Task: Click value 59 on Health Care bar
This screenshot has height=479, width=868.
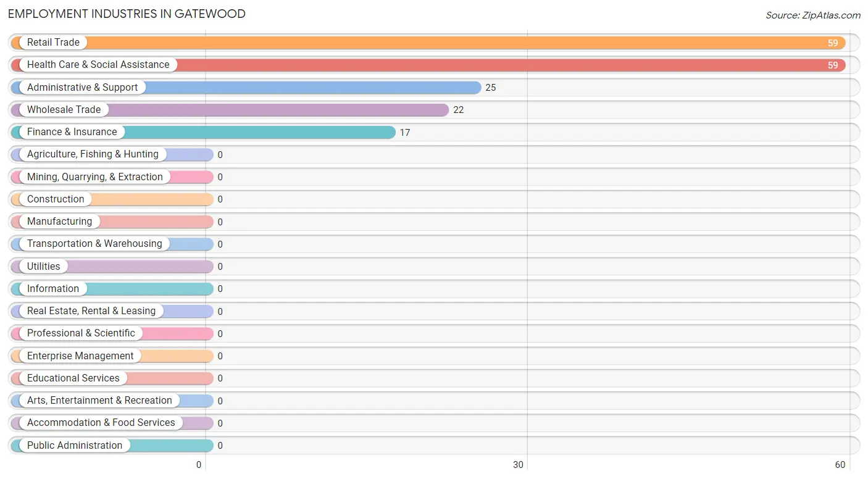Action: 833,65
